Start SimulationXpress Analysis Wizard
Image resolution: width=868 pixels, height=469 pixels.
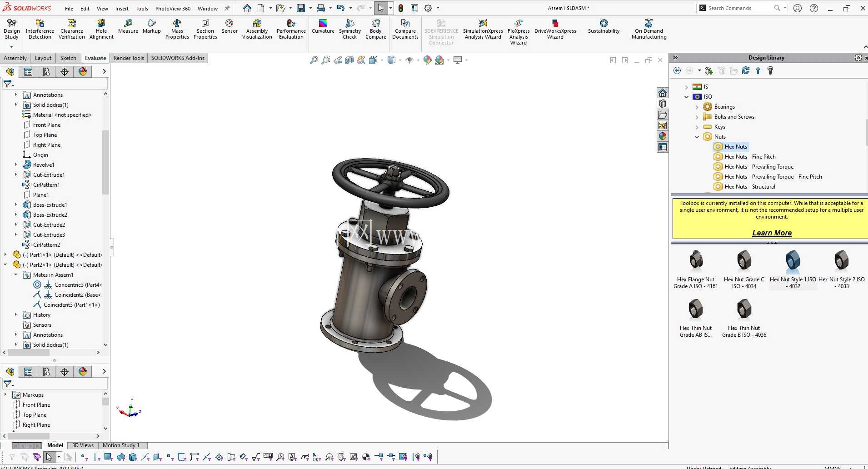(x=483, y=29)
